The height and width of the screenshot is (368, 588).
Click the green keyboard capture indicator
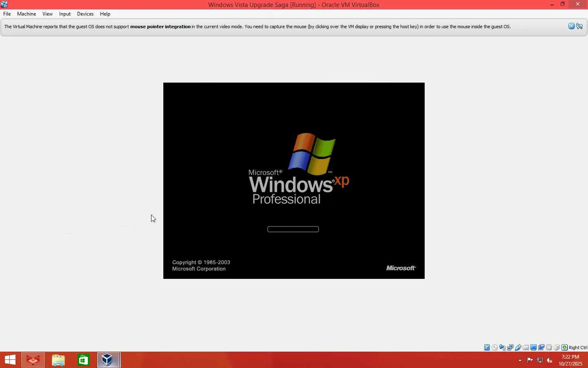565,348
